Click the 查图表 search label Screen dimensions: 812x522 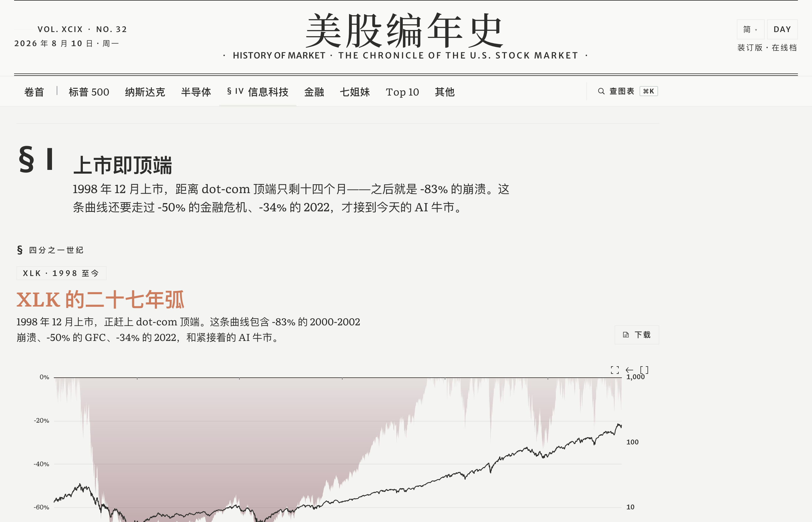[622, 91]
